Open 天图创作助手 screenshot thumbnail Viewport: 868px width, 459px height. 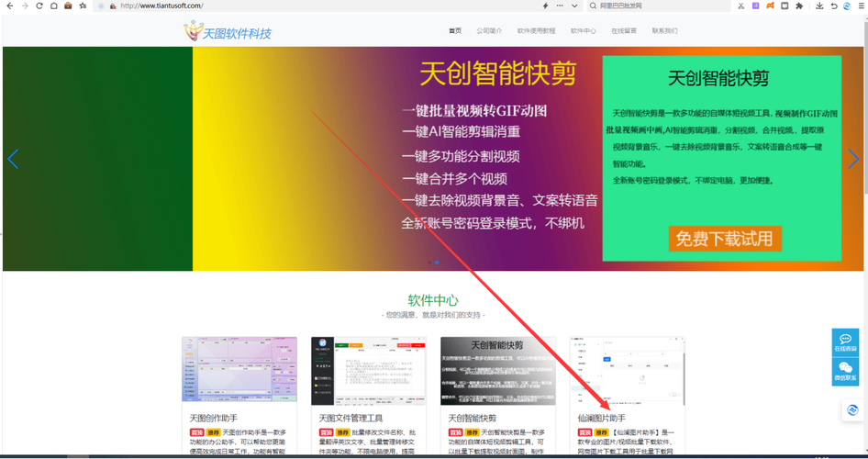(239, 369)
